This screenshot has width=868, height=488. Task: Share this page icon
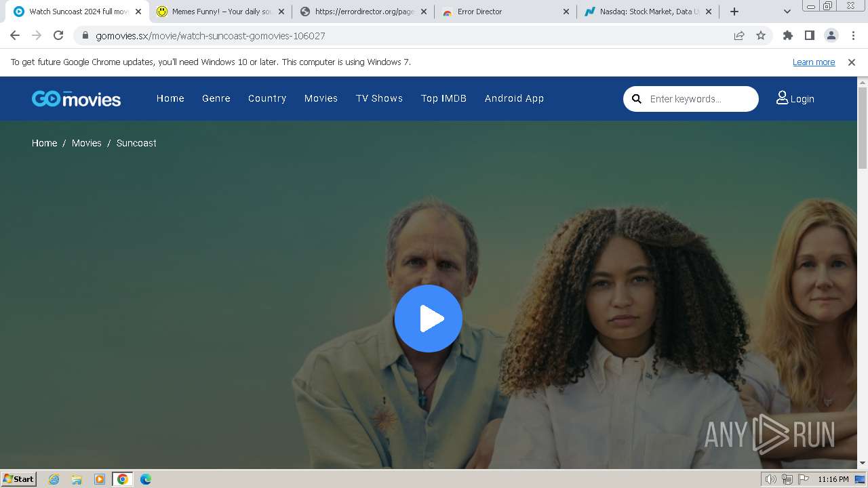point(739,35)
